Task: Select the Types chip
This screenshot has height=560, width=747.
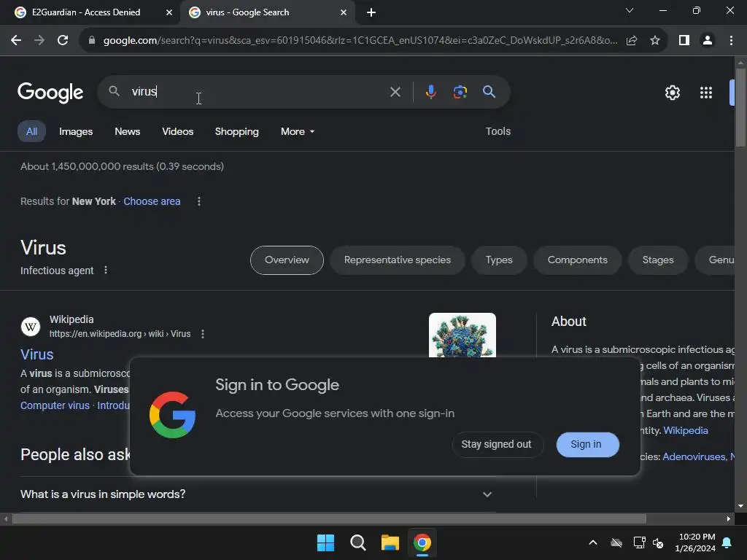Action: coord(499,260)
